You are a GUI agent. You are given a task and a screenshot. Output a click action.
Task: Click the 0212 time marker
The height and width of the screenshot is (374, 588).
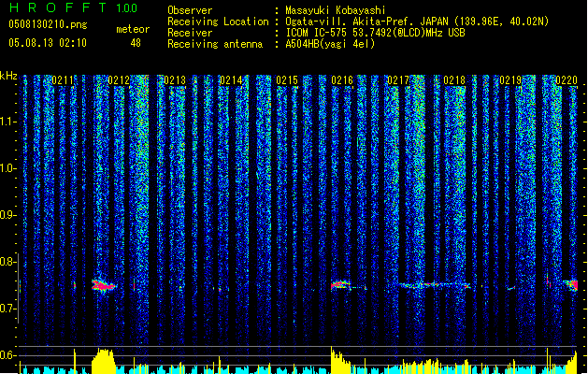[119, 80]
